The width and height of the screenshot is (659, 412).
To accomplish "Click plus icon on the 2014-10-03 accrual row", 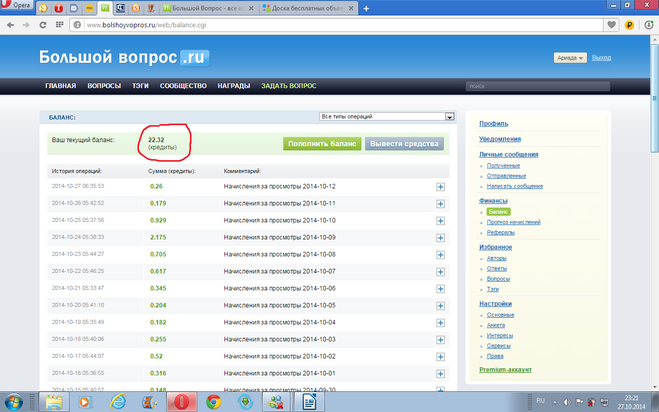I will [440, 340].
